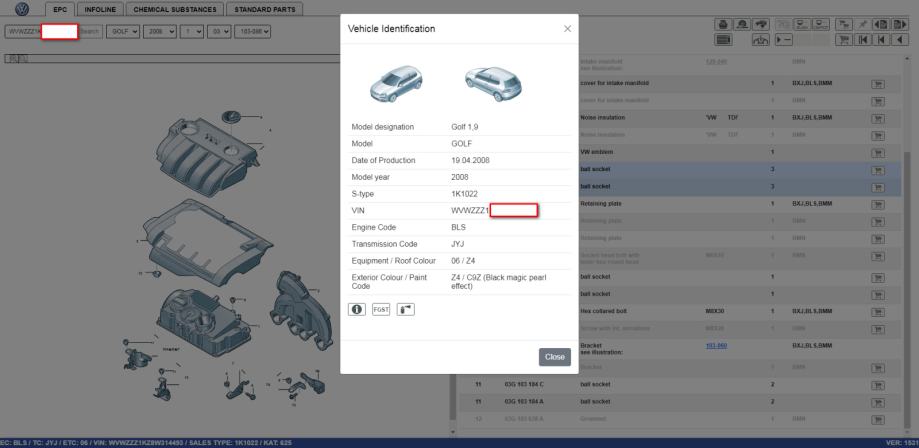Add bold Noise insulation row to cart
The image size is (919, 448).
coord(878,118)
